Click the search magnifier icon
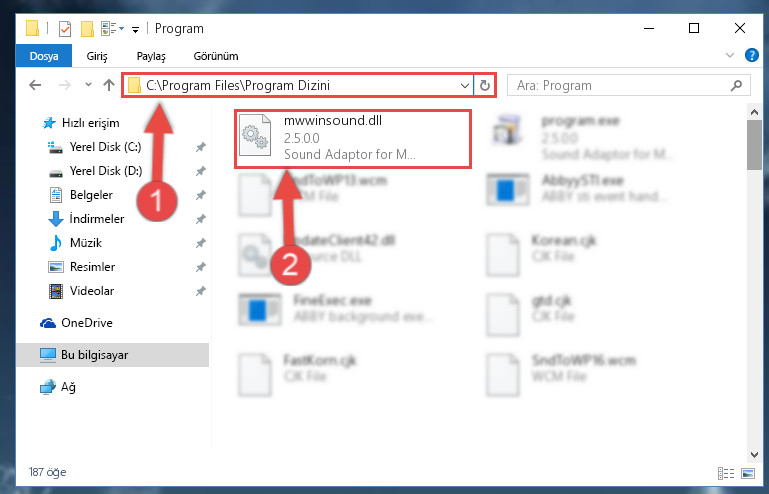The height and width of the screenshot is (494, 769). (736, 85)
